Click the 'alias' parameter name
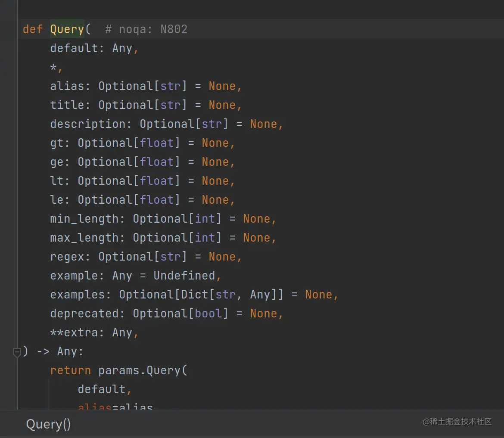The height and width of the screenshot is (438, 504). coord(67,86)
